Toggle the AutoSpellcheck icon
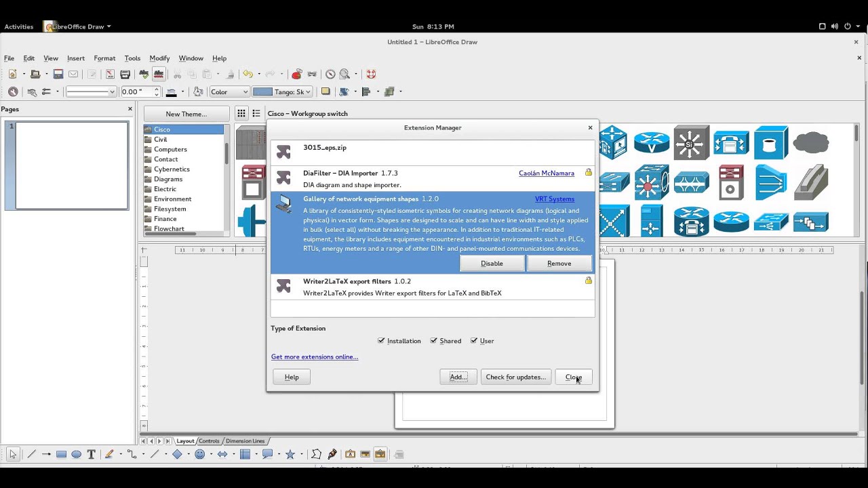This screenshot has height=488, width=868. pyautogui.click(x=159, y=74)
